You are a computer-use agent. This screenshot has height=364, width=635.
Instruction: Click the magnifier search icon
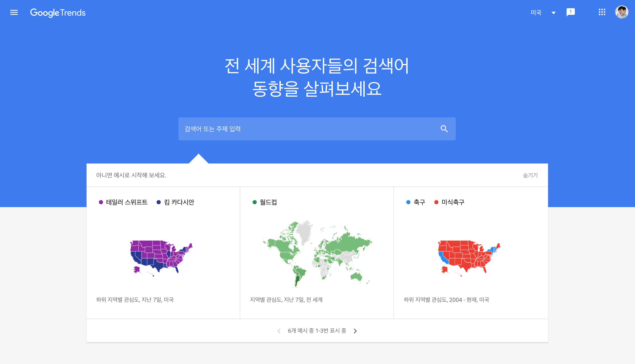(x=444, y=129)
